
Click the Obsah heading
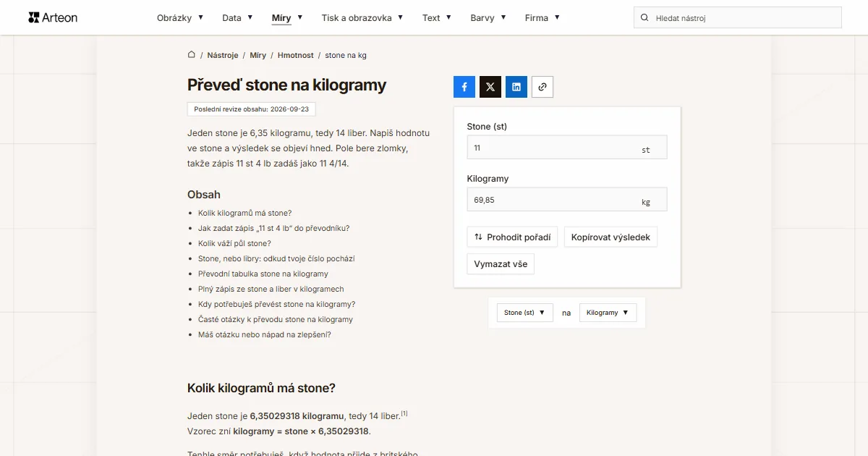tap(204, 195)
